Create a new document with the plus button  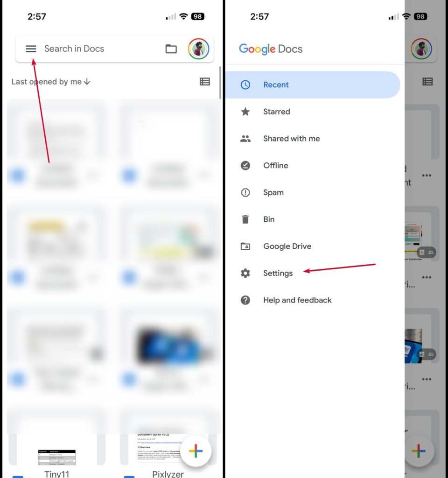pyautogui.click(x=196, y=450)
